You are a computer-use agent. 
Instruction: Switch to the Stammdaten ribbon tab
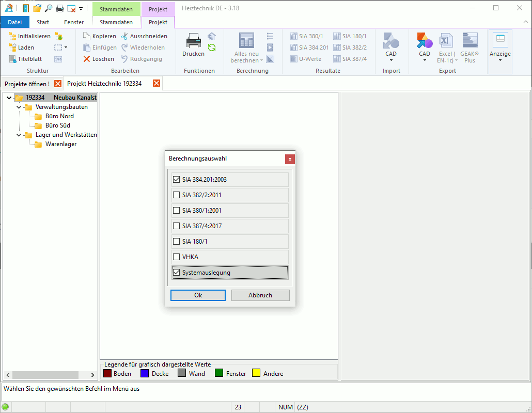coord(116,22)
